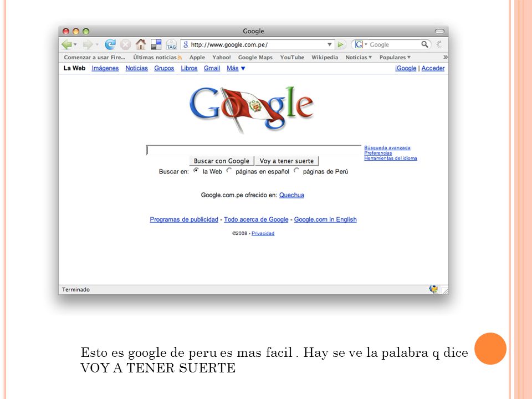Show more bookmarks with the double chevron
This screenshot has width=532, height=399.
point(445,57)
